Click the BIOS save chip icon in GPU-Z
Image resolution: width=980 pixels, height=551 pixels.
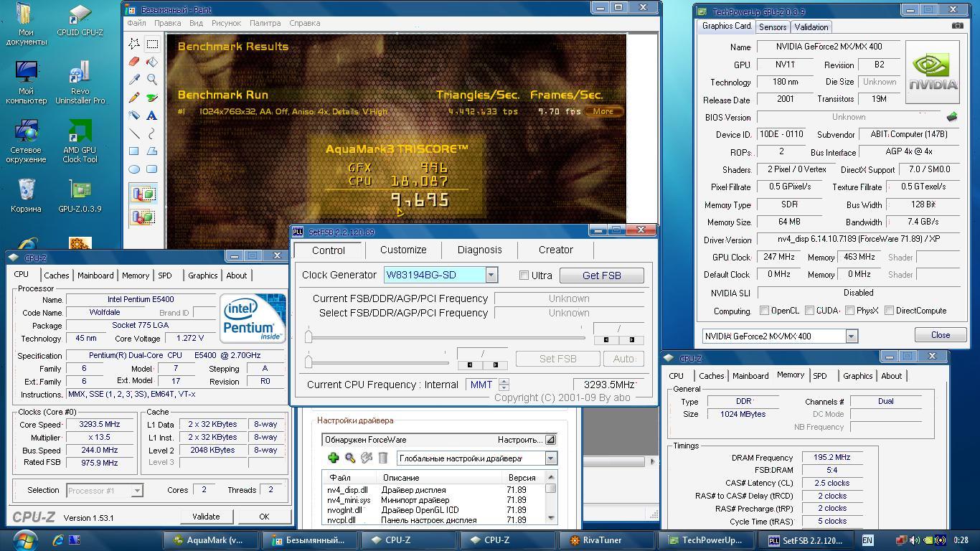(952, 116)
